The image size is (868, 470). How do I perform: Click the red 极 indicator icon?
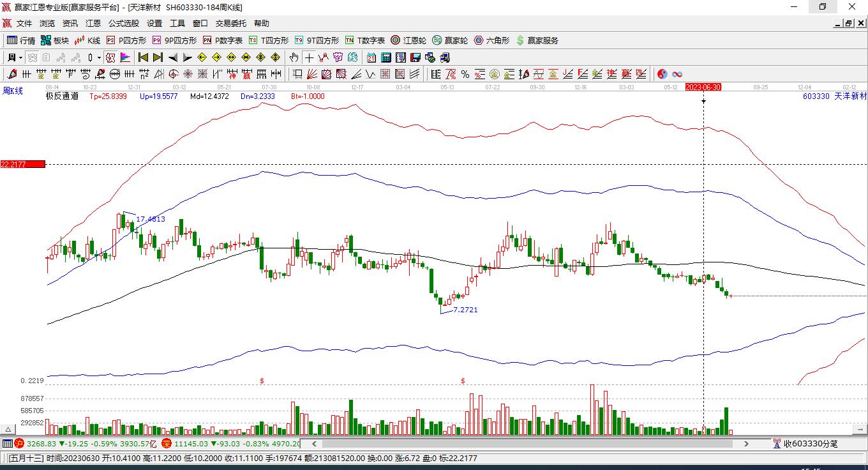(110, 57)
